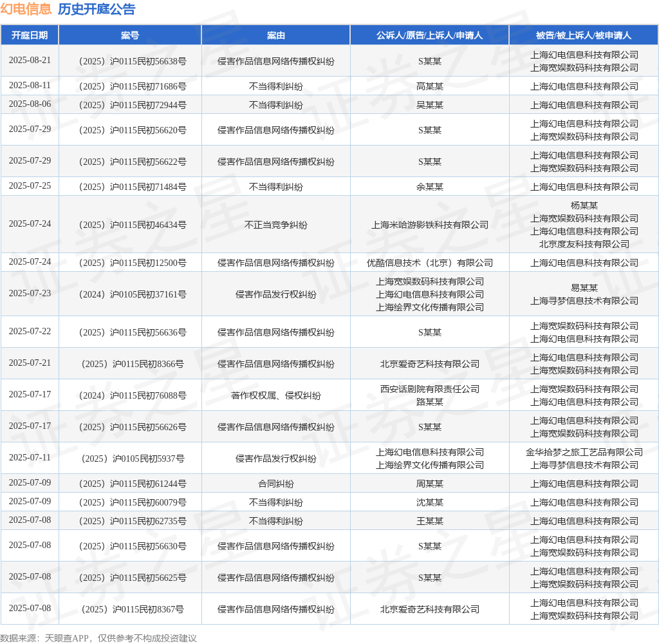Click case number (2025)沪0115民初12500号
The width and height of the screenshot is (659, 644).
point(133,263)
